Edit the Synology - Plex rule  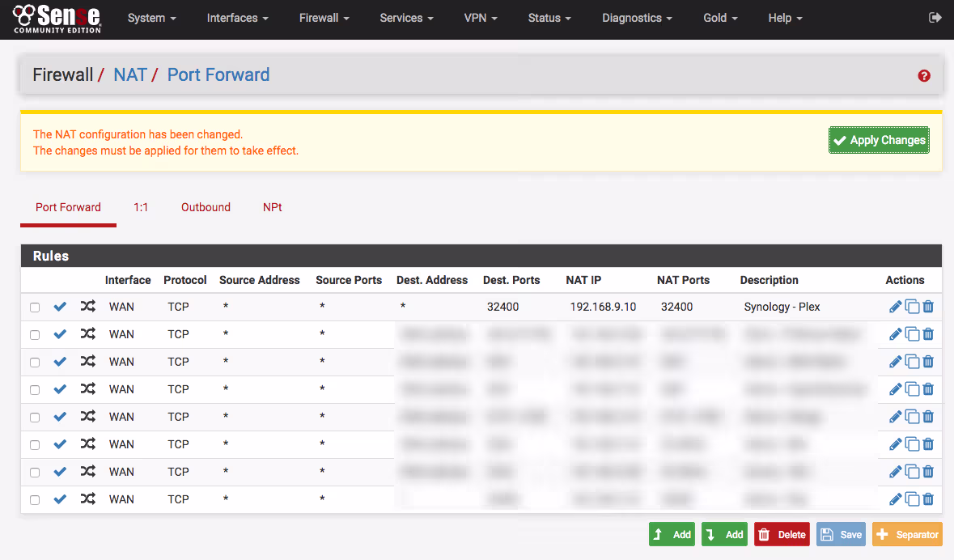(895, 307)
